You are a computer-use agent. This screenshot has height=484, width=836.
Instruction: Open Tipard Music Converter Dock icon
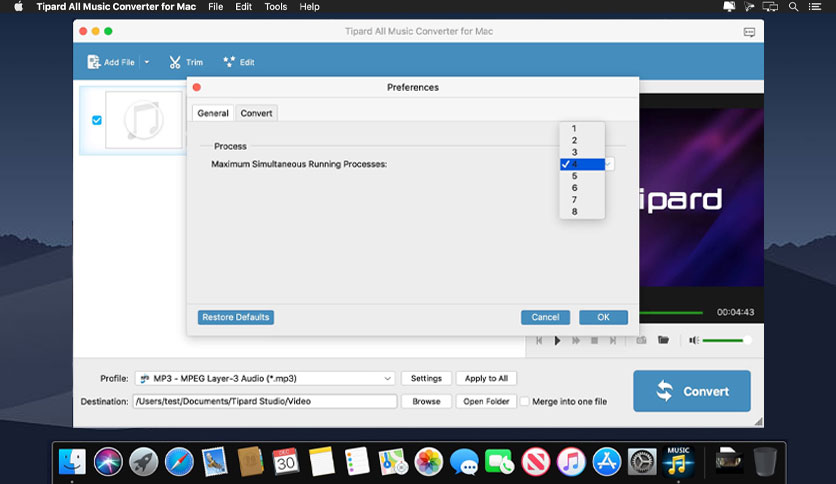click(x=678, y=462)
